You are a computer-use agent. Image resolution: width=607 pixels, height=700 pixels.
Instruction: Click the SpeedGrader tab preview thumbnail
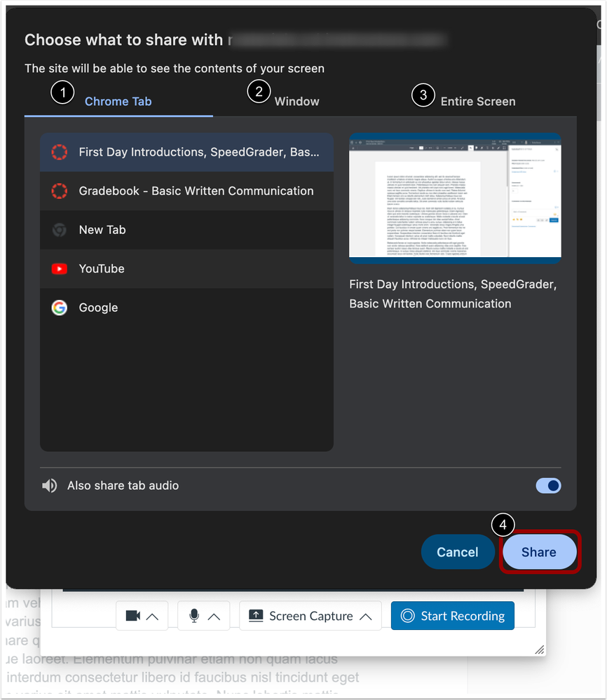[455, 198]
